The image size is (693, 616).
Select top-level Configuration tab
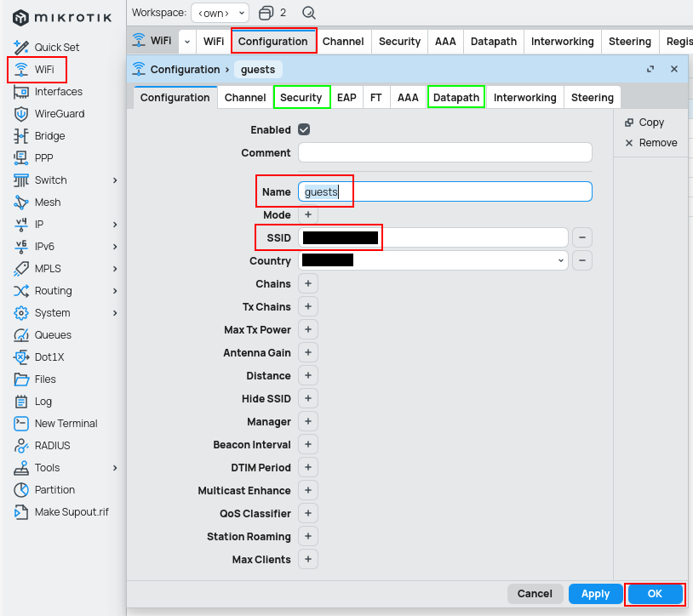pyautogui.click(x=273, y=42)
